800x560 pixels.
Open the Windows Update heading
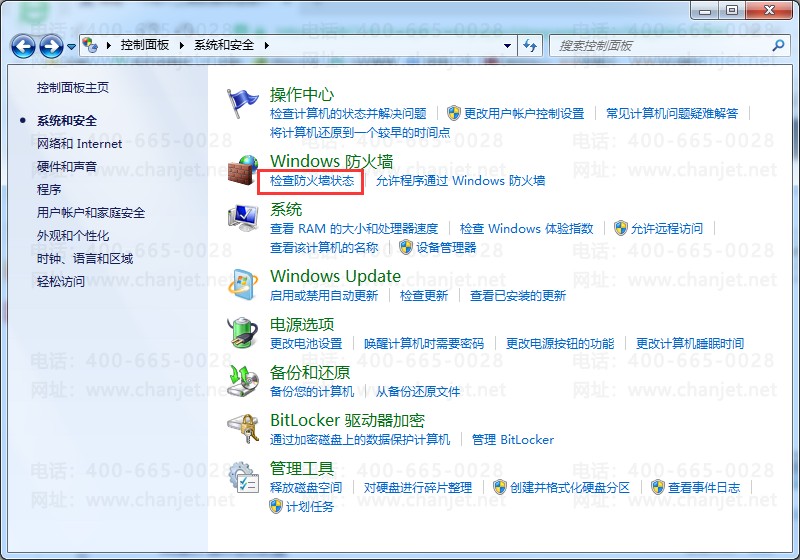[x=335, y=276]
